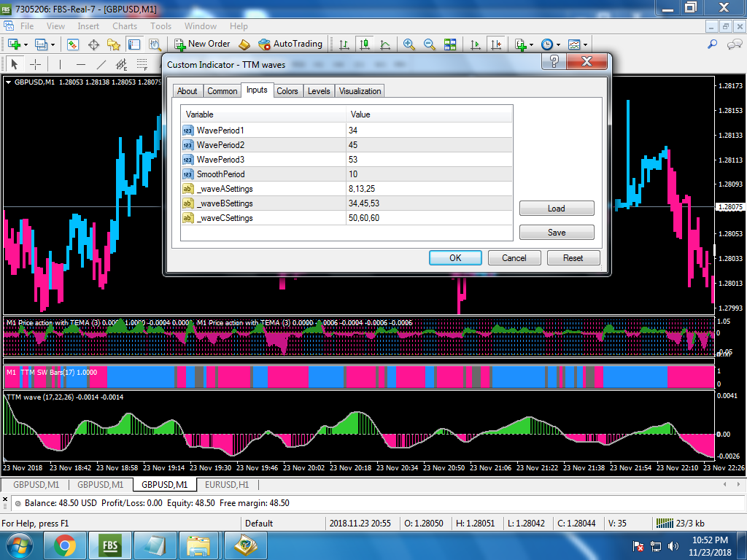
Task: Click the New Chart icon
Action: pos(14,44)
